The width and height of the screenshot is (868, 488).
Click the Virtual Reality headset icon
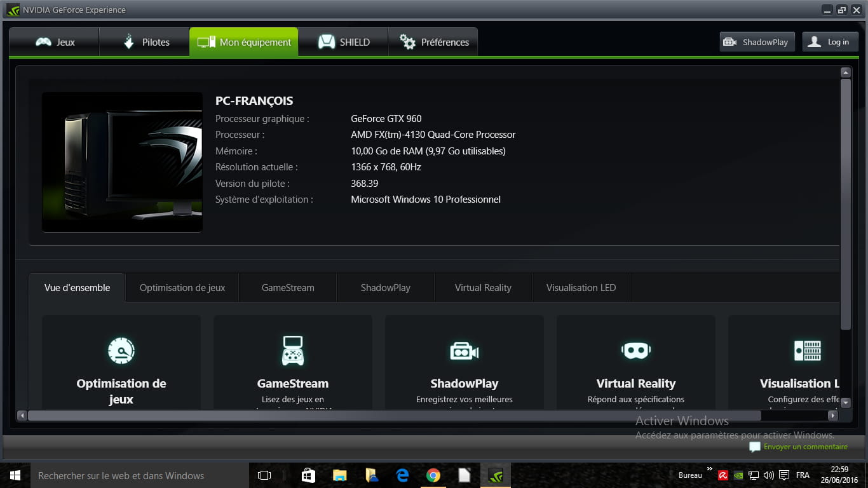pyautogui.click(x=635, y=351)
